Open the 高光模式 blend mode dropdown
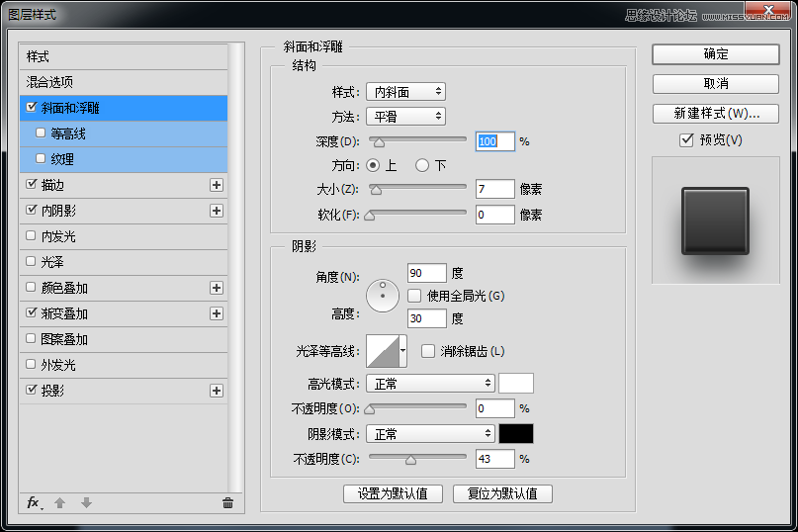The image size is (798, 532). pyautogui.click(x=430, y=384)
